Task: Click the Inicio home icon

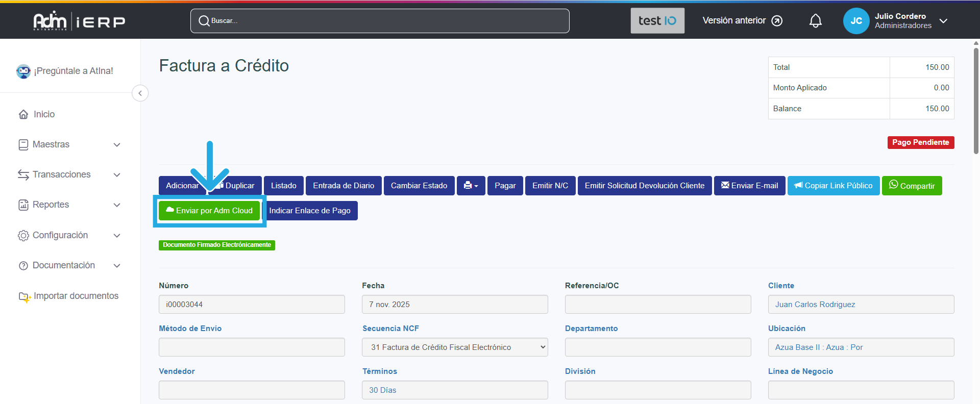Action: pyautogui.click(x=23, y=114)
